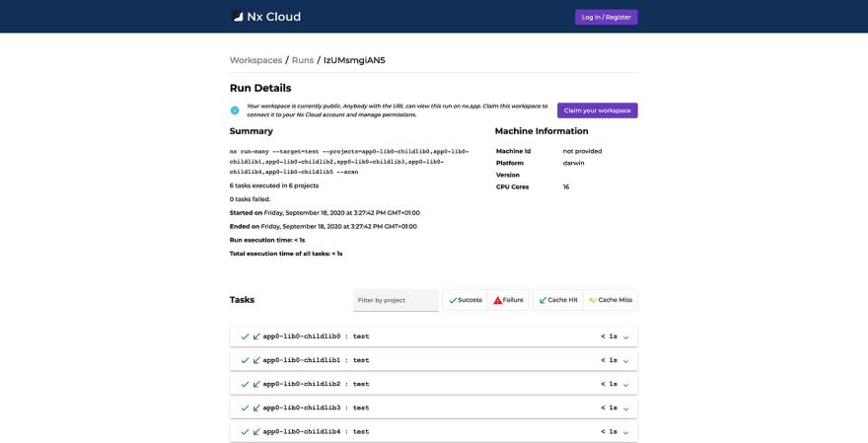
Task: Open the Runs breadcrumb link
Action: pos(303,60)
